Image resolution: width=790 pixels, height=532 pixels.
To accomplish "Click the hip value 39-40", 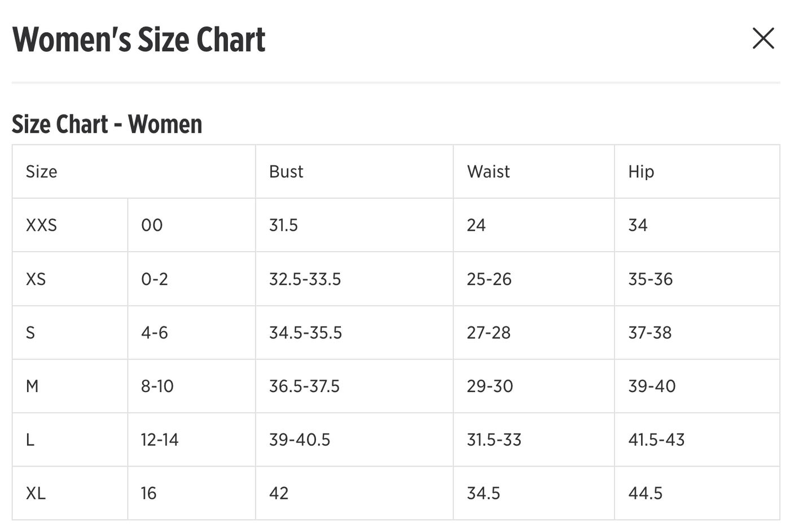I will (x=652, y=386).
